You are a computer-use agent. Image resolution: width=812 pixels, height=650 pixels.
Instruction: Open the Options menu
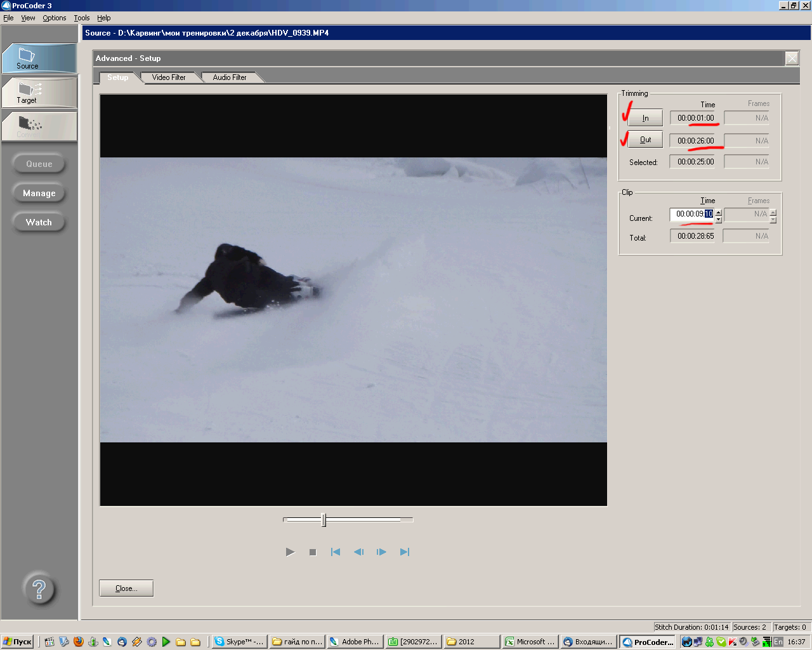click(55, 18)
